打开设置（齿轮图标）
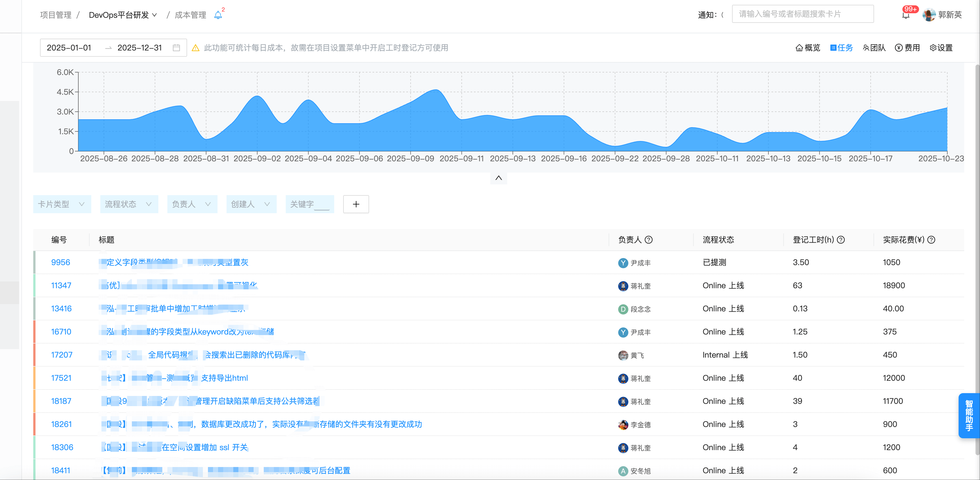Screen dimensions: 980x480 point(941,48)
